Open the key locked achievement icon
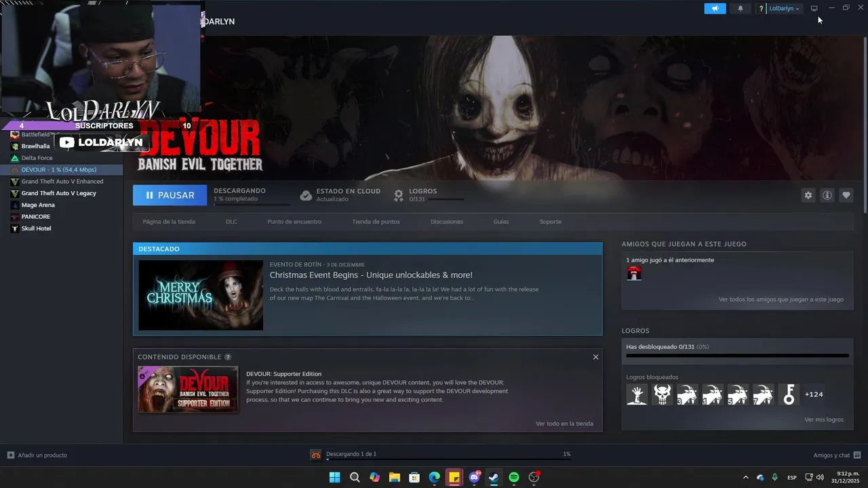868x488 pixels. pos(788,394)
